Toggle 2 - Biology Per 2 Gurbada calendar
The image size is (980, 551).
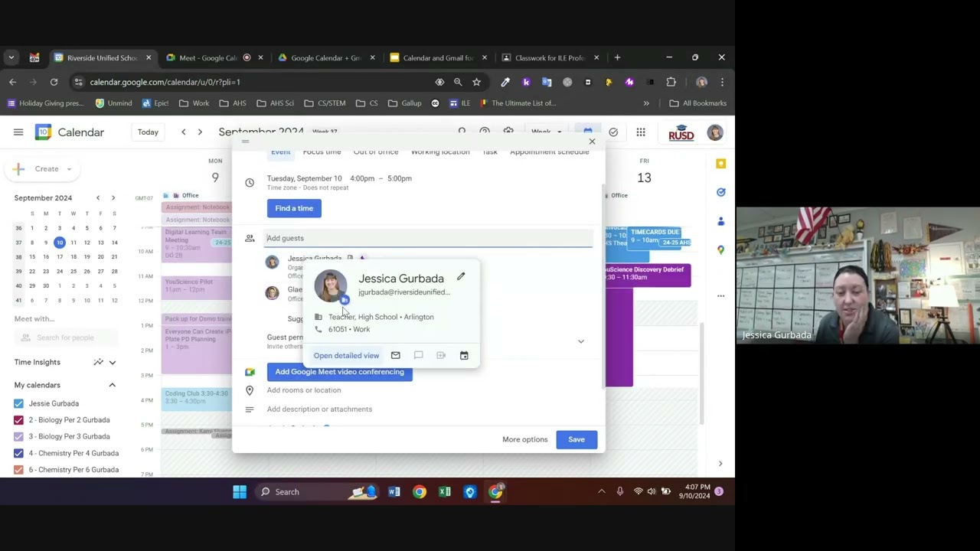tap(18, 420)
